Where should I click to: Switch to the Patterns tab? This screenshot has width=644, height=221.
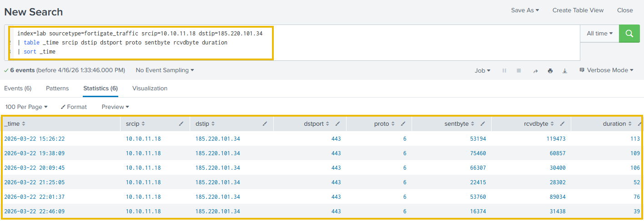tap(57, 88)
